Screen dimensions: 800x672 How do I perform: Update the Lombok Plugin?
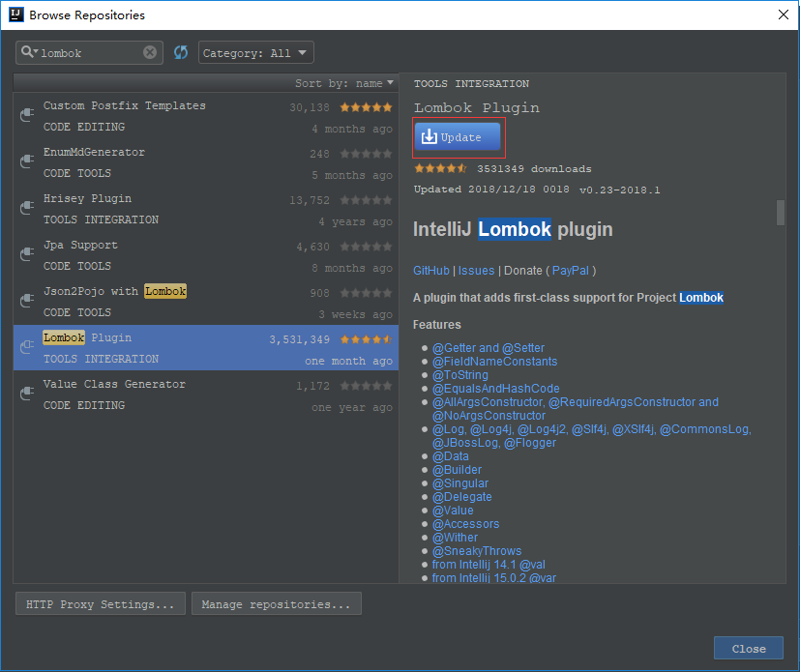[457, 137]
